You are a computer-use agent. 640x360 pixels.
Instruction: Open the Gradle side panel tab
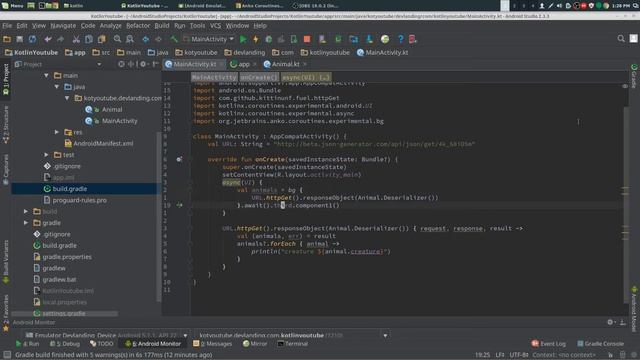[634, 76]
